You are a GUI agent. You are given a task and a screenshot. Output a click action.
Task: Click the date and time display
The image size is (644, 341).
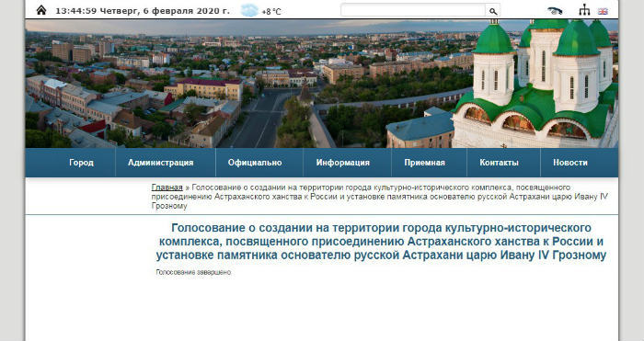142,11
